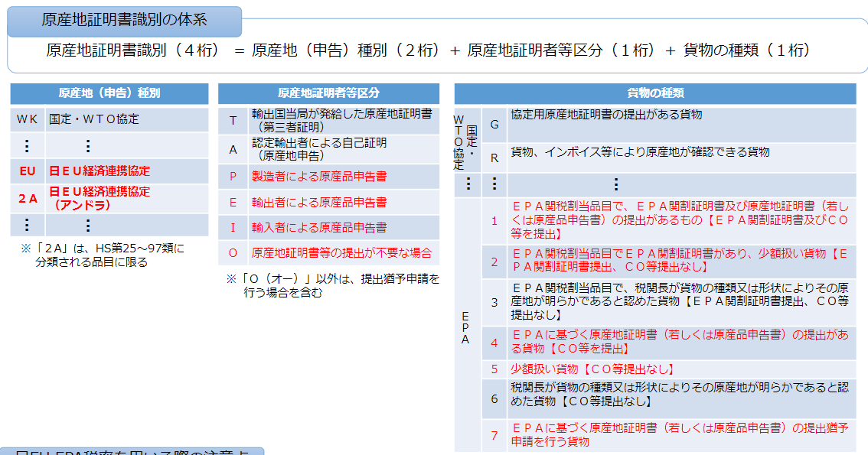The height and width of the screenshot is (455, 868).
Task: Click the 2A code for Andorra
Action: (27, 199)
